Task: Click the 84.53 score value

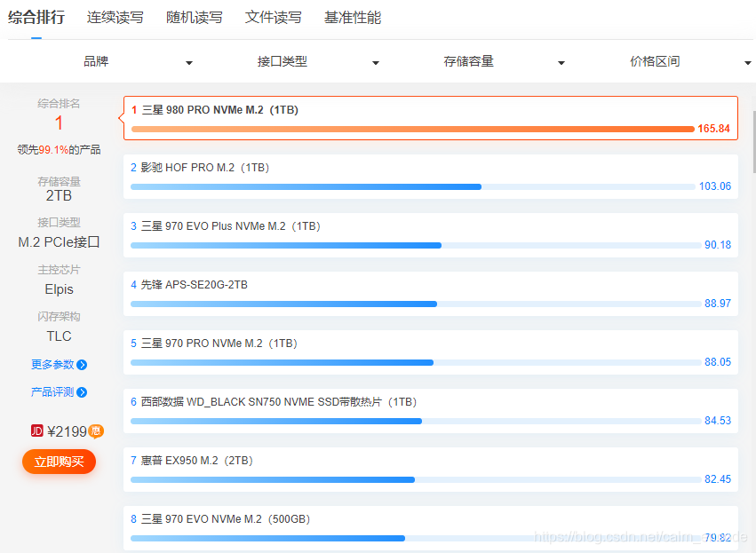Action: tap(718, 421)
